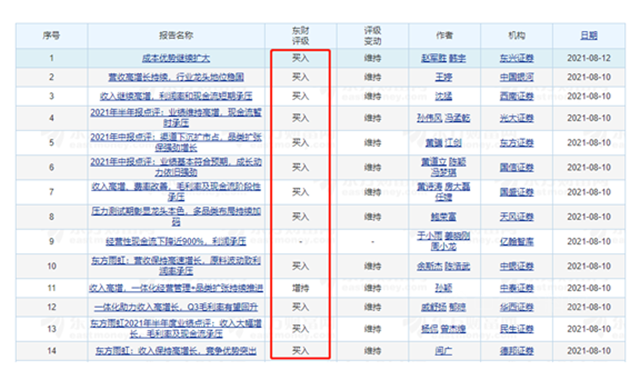The width and height of the screenshot is (640, 370).
Task: Click the 机构 column header
Action: point(517,35)
